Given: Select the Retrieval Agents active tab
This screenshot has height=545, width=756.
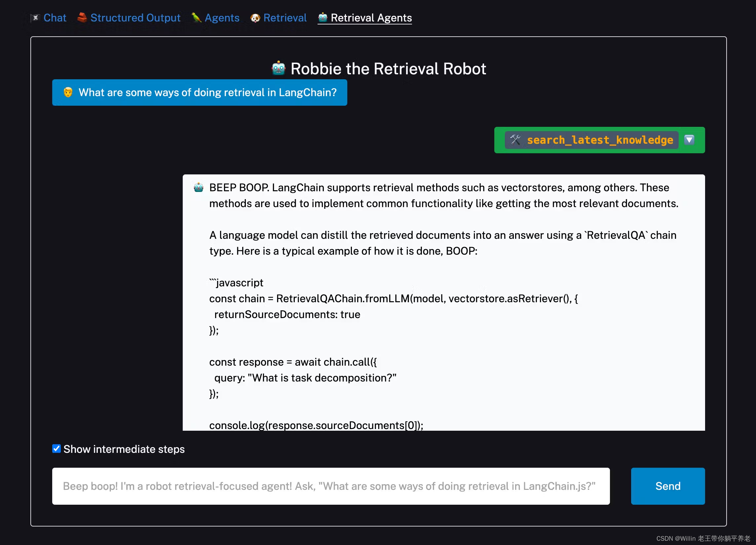Looking at the screenshot, I should [365, 17].
